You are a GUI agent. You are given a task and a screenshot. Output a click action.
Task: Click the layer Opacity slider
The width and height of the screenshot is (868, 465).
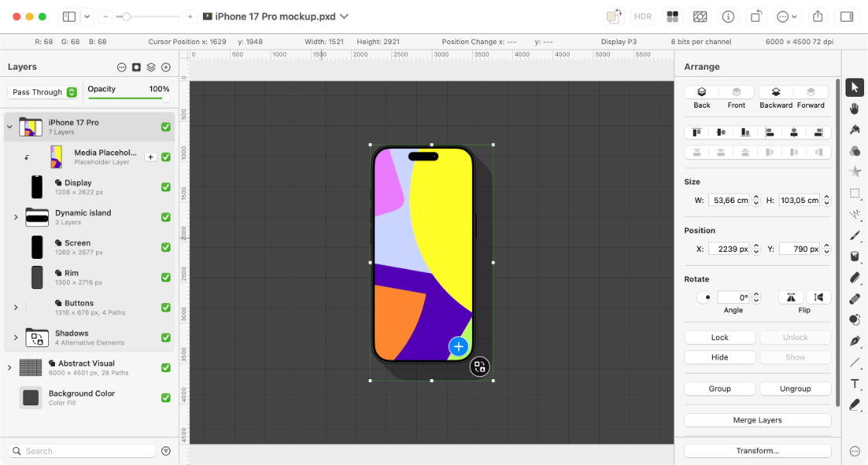tap(129, 98)
